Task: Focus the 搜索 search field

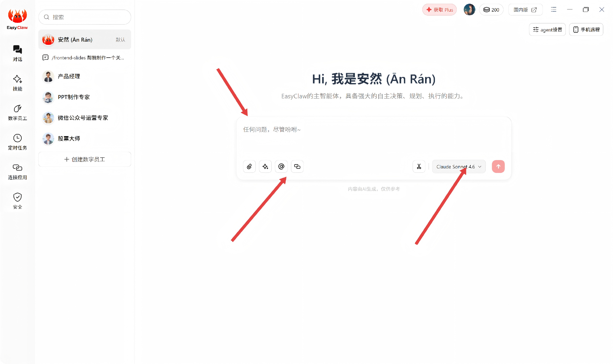Action: [85, 17]
